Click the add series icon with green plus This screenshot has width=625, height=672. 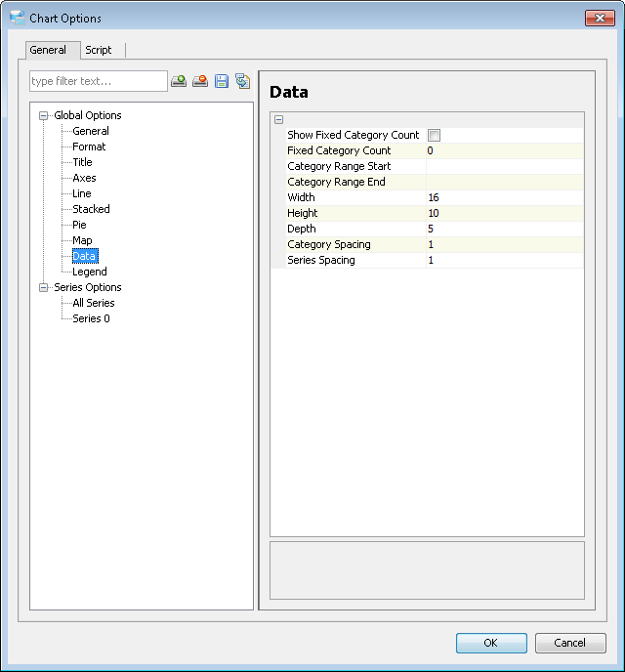coord(179,81)
